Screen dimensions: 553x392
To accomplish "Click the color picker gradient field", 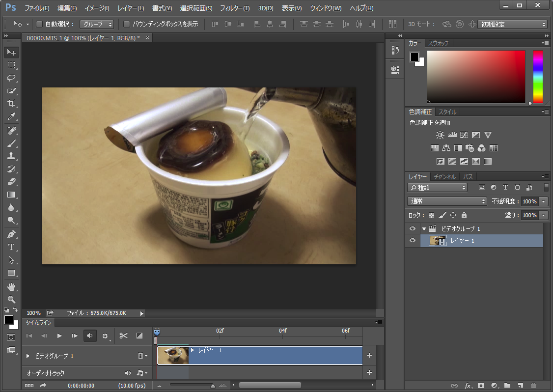I will (x=476, y=77).
